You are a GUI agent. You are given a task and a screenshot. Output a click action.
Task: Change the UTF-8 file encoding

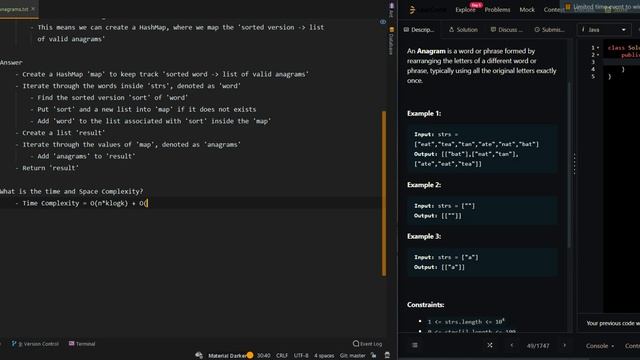pos(301,356)
